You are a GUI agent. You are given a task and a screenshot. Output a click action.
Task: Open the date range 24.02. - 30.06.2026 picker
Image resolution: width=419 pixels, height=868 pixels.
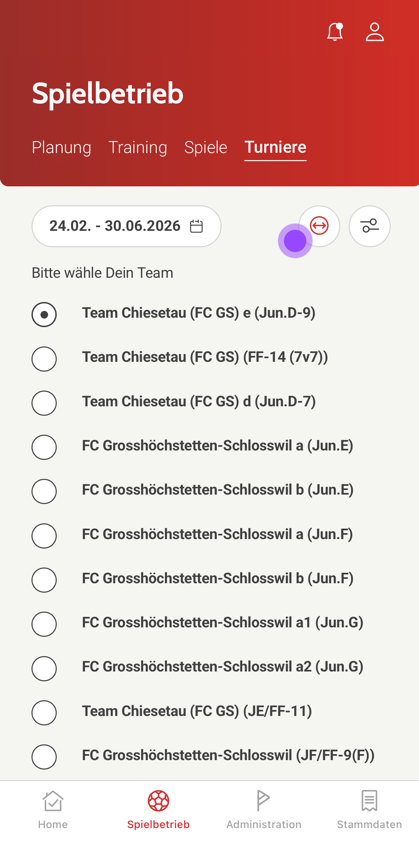click(x=116, y=226)
